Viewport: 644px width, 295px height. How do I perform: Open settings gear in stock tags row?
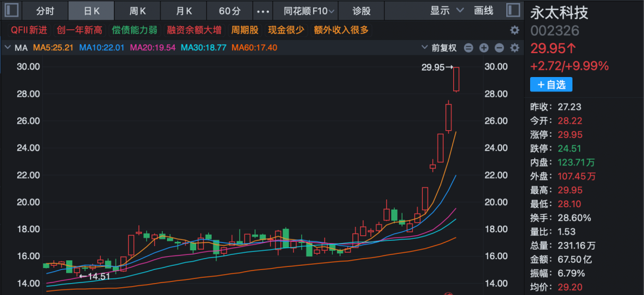click(514, 30)
